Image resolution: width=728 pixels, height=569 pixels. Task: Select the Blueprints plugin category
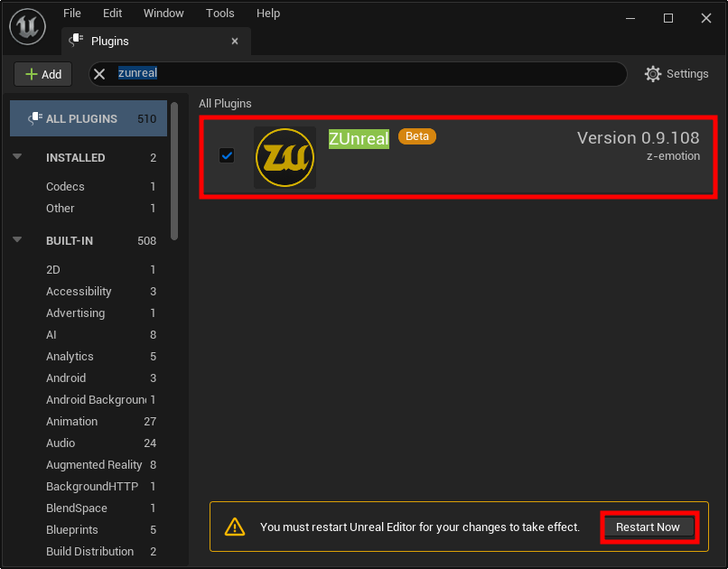72,530
